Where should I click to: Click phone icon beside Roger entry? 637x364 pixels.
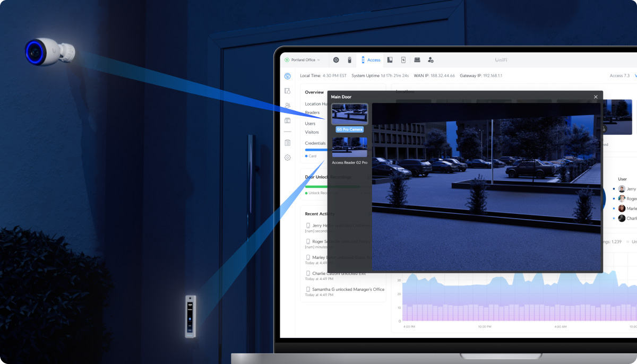click(x=308, y=241)
